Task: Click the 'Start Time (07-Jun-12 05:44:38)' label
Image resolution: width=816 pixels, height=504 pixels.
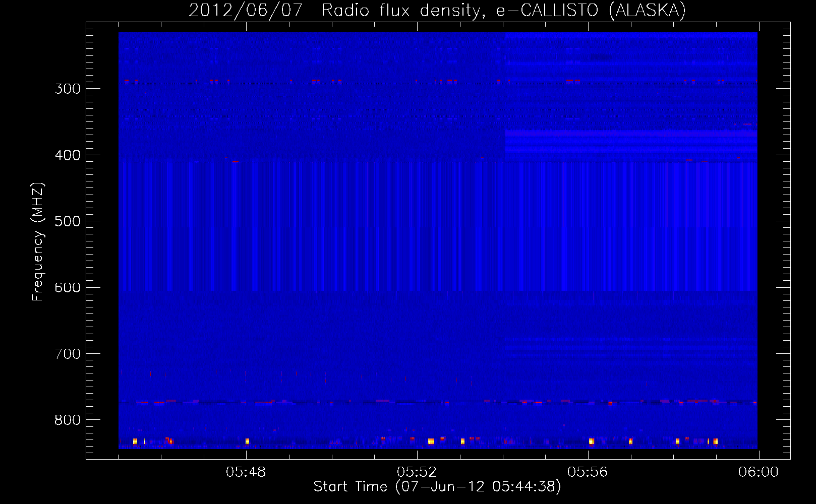Action: coord(437,487)
